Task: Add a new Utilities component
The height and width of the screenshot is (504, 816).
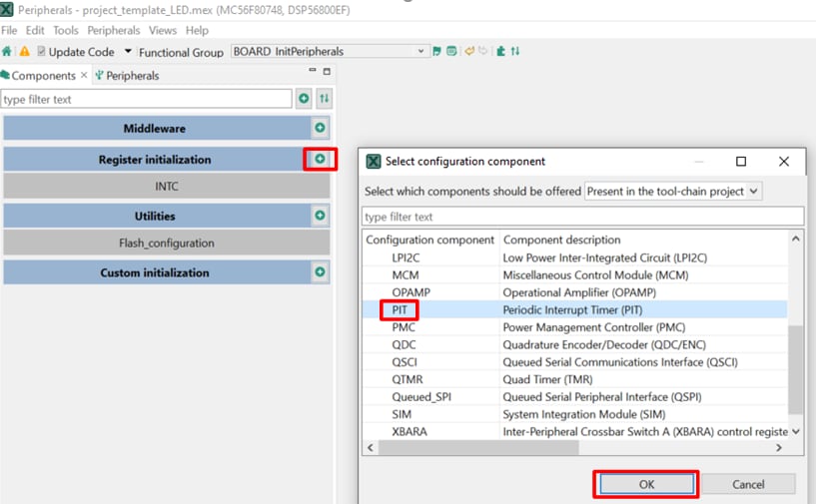Action: click(320, 216)
